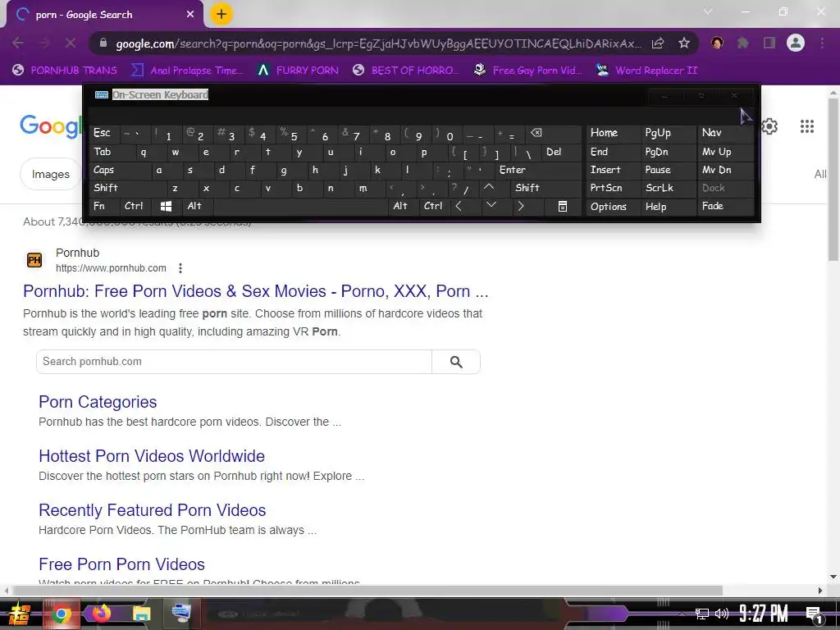The height and width of the screenshot is (630, 840).
Task: Switch to Chrome in the taskbar
Action: 61,614
